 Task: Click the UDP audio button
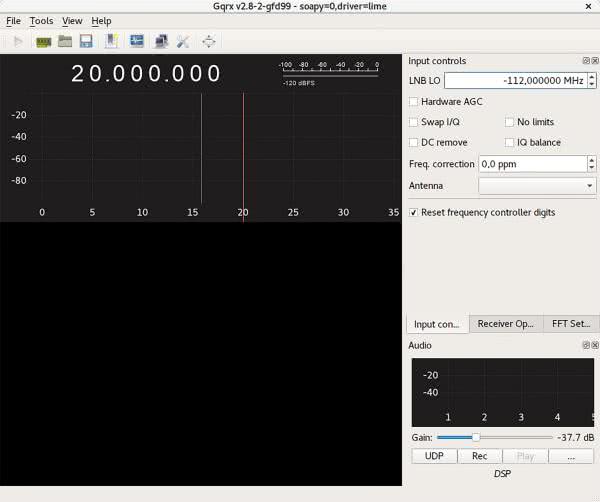(434, 456)
